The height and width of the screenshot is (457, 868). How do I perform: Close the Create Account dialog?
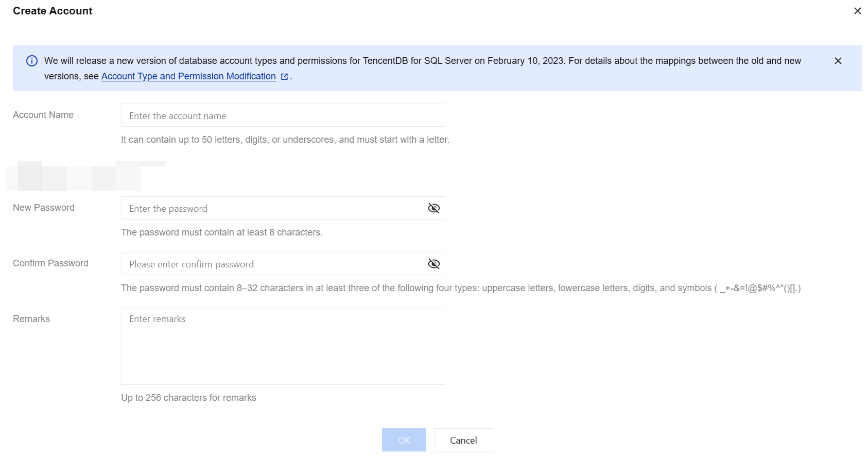(857, 11)
